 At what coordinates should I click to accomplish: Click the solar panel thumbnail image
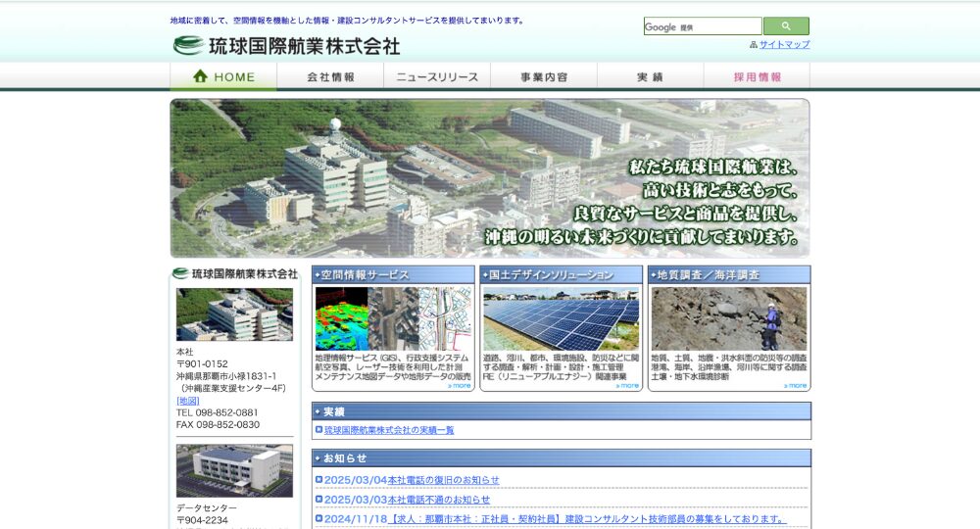(561, 318)
